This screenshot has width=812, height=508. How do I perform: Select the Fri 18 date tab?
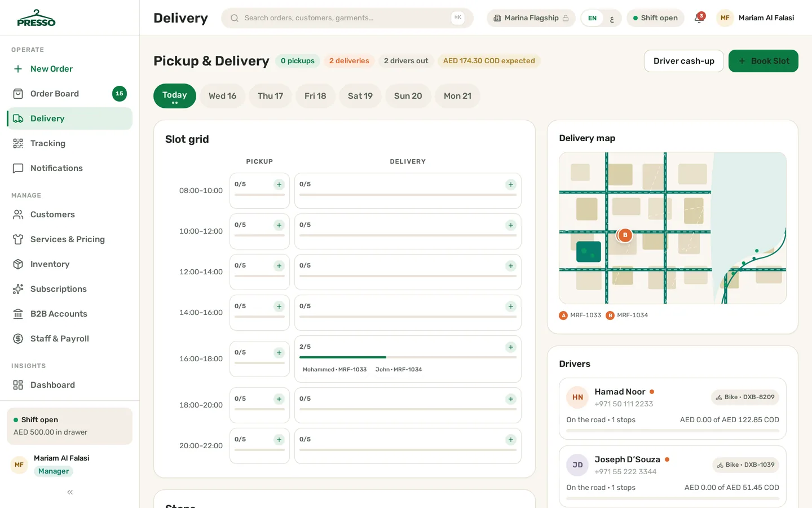(315, 96)
